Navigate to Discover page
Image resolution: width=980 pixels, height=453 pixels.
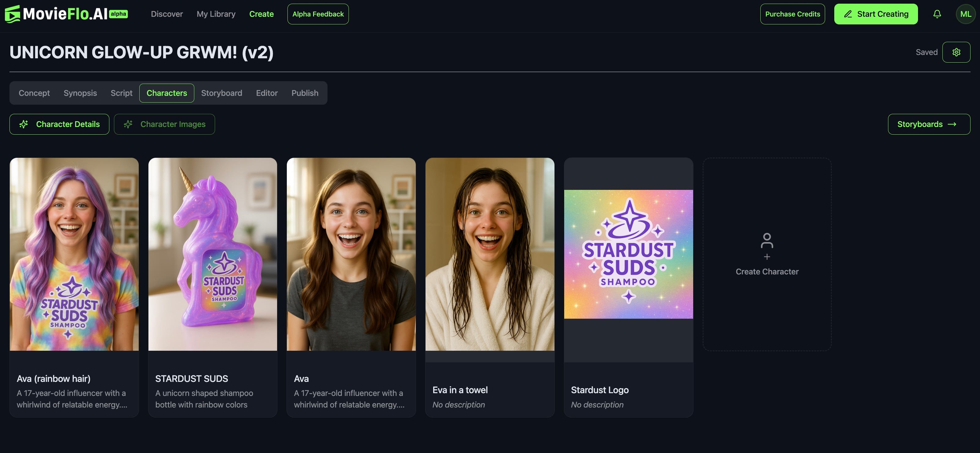click(x=166, y=14)
